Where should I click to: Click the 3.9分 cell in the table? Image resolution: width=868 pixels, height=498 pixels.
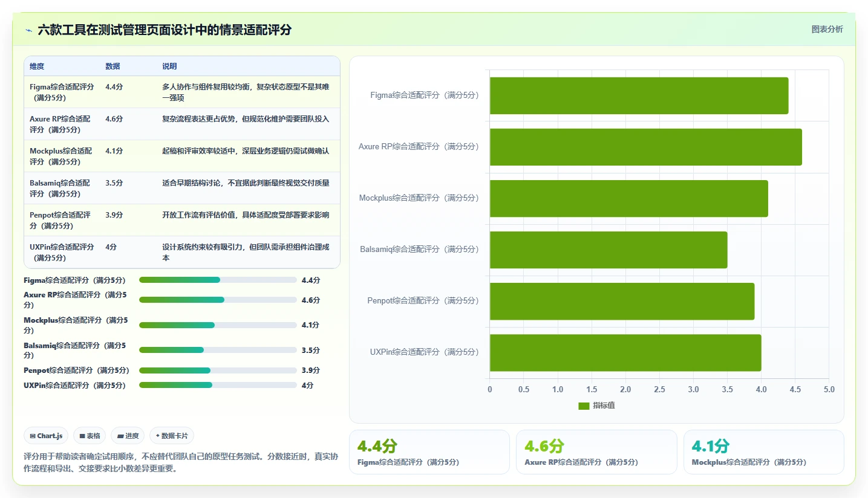click(114, 215)
